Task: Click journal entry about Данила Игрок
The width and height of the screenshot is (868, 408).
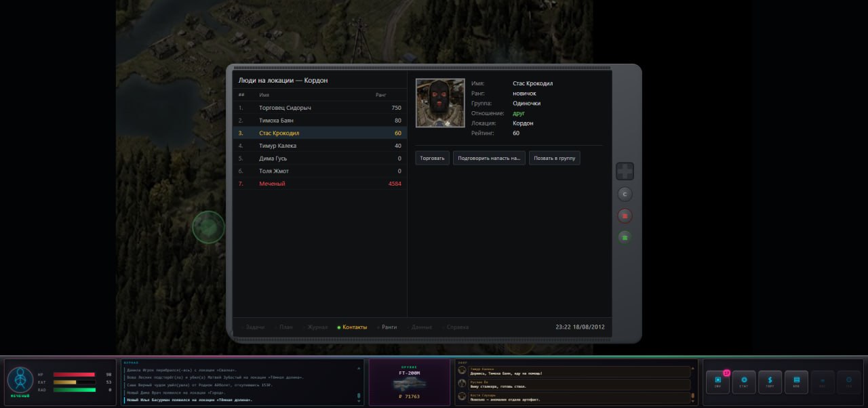Action: [x=181, y=370]
